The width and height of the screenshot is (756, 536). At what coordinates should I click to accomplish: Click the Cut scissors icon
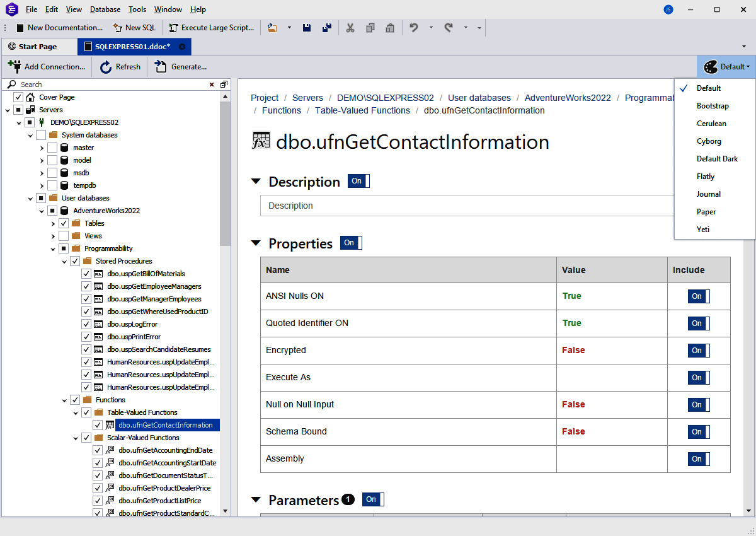pyautogui.click(x=350, y=27)
